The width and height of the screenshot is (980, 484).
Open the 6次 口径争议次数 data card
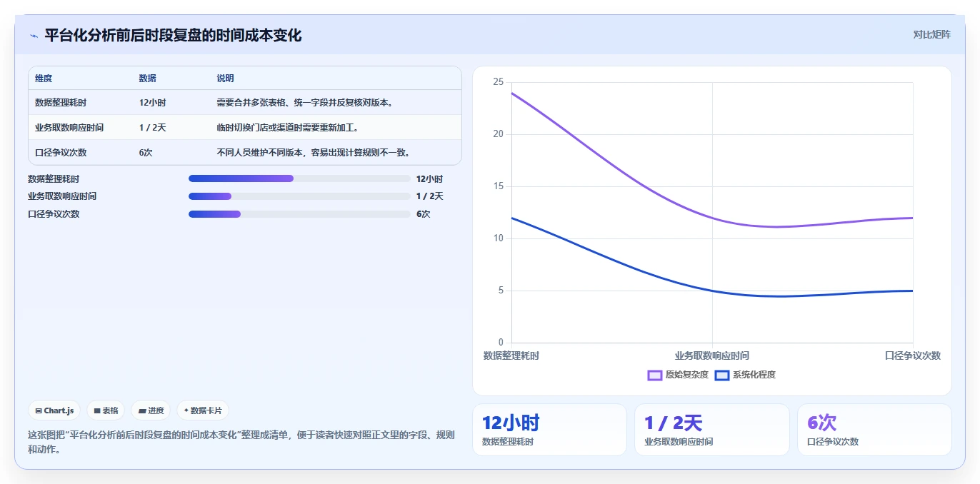click(874, 430)
